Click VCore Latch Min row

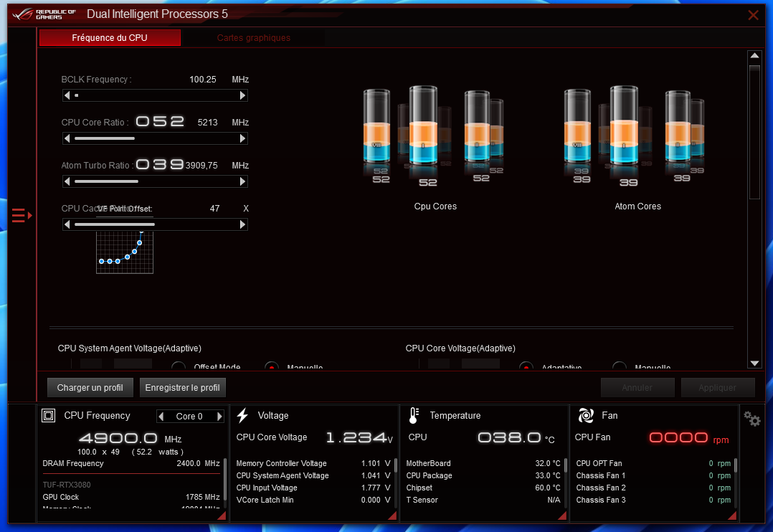pyautogui.click(x=313, y=500)
